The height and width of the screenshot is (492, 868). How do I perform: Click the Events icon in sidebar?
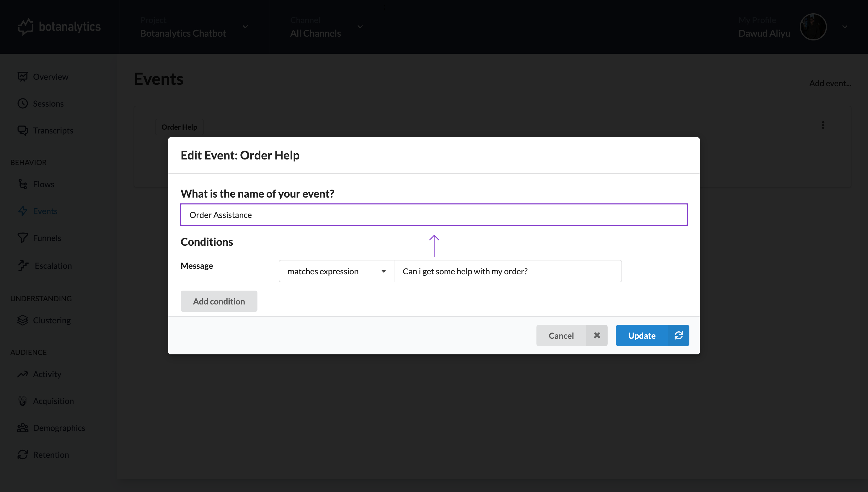[x=23, y=211]
